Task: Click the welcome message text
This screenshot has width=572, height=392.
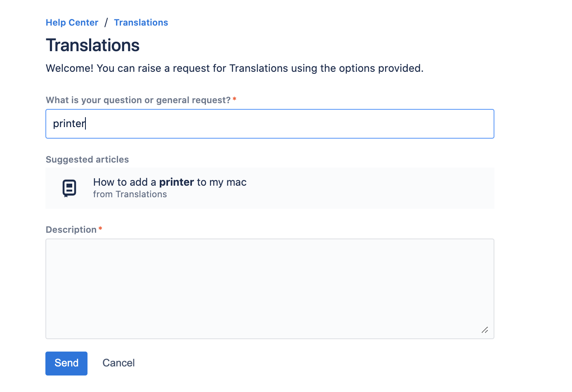Action: [x=234, y=68]
